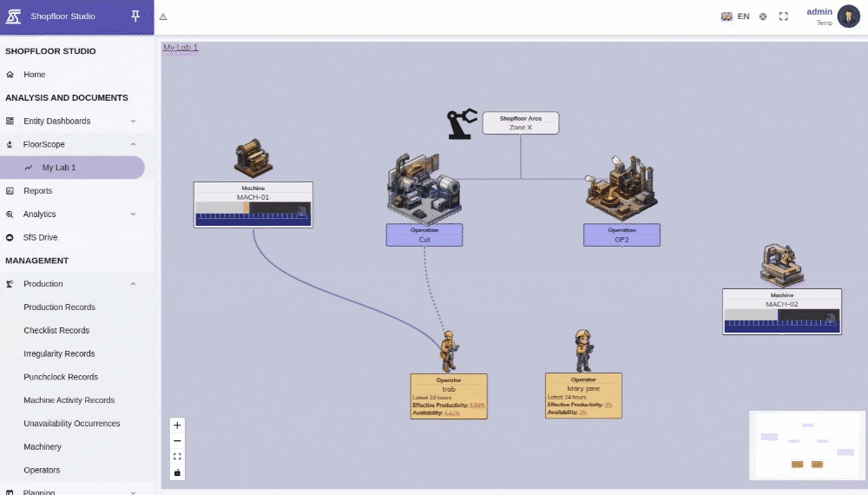Click the MACH-01 machine timeline bar
The height and width of the screenshot is (495, 868).
coord(253,214)
